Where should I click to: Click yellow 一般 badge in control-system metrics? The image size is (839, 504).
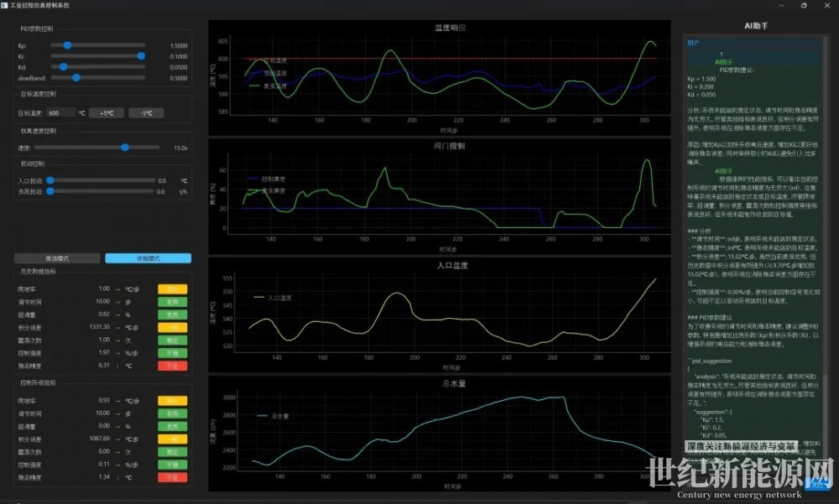pos(172,439)
